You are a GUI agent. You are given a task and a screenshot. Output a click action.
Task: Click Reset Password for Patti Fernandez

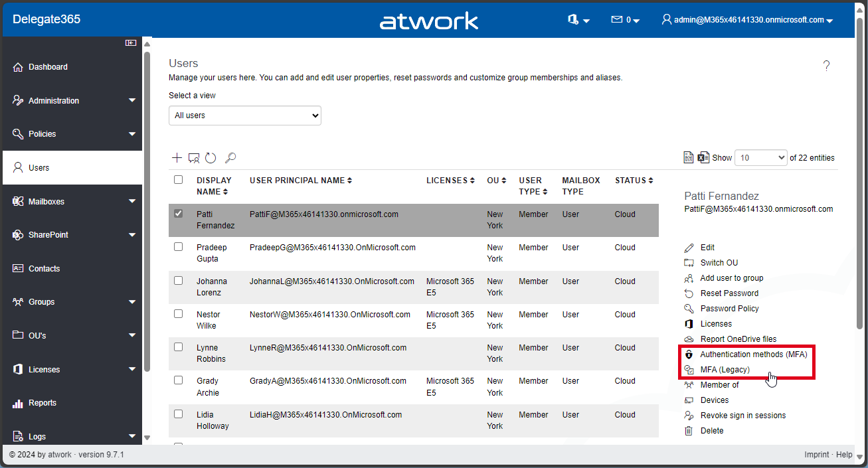click(x=729, y=293)
